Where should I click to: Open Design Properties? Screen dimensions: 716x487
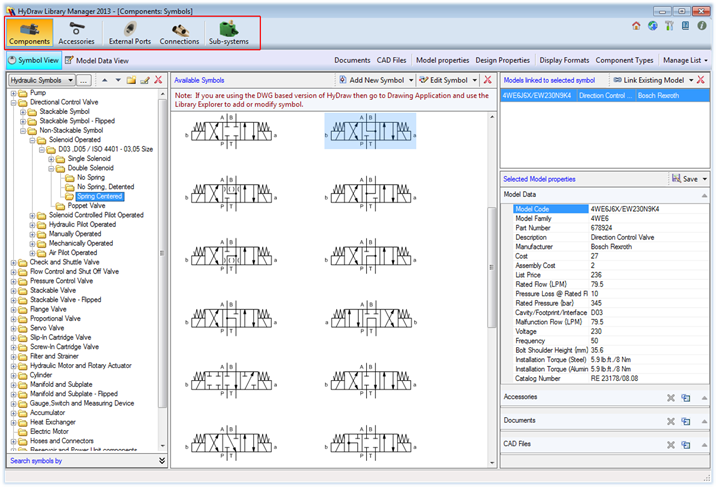click(502, 60)
